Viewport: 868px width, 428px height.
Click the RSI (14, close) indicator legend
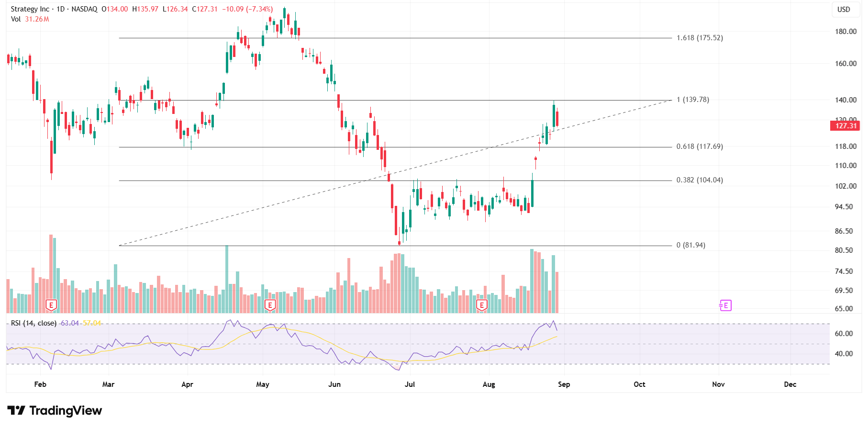point(33,323)
